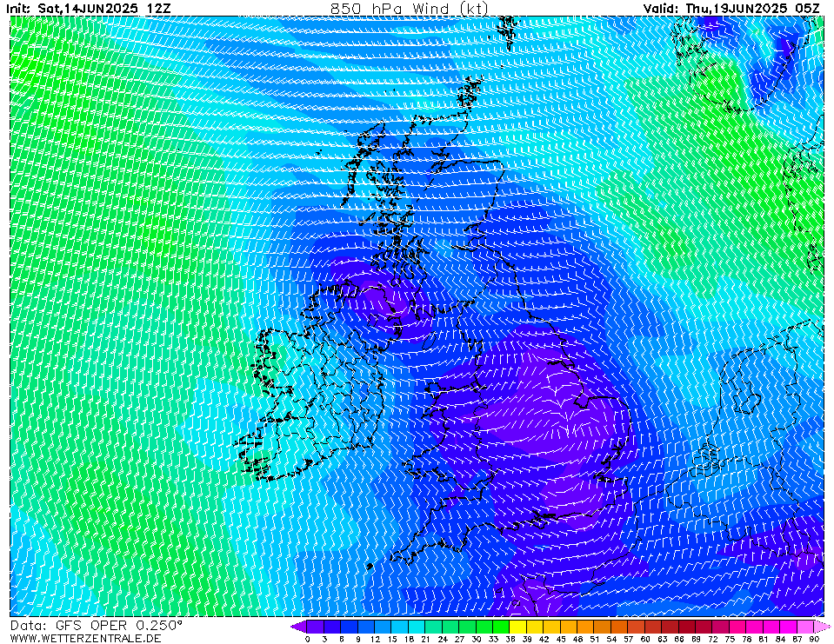Screen dimensions: 834x644
Task: Click the "45" value on the legend scale
Action: (561, 639)
